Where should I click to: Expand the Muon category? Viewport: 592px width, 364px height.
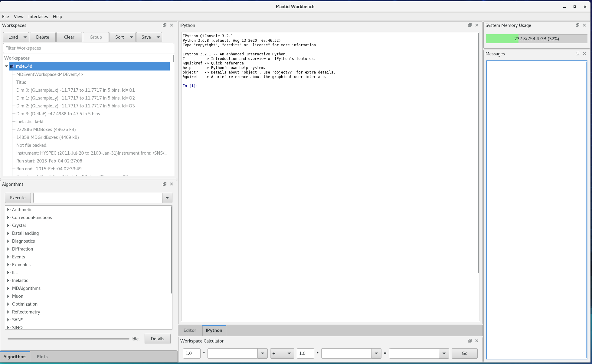click(8, 296)
